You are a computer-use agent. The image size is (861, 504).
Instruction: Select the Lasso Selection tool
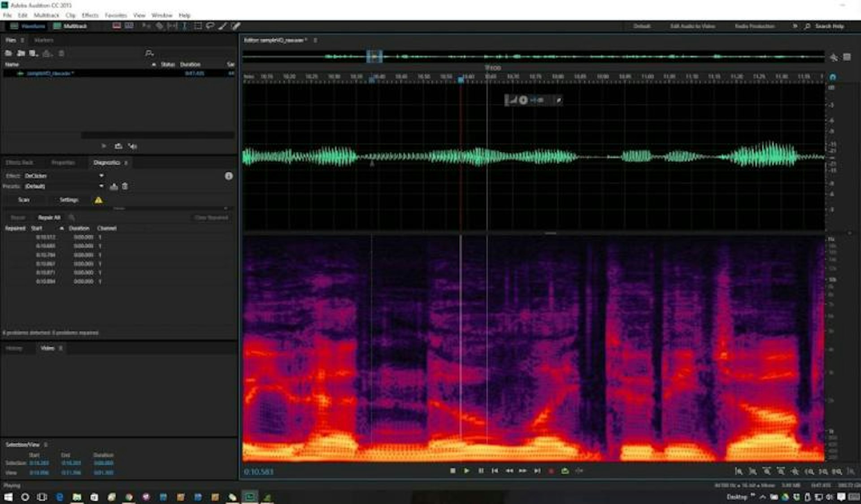click(x=210, y=26)
